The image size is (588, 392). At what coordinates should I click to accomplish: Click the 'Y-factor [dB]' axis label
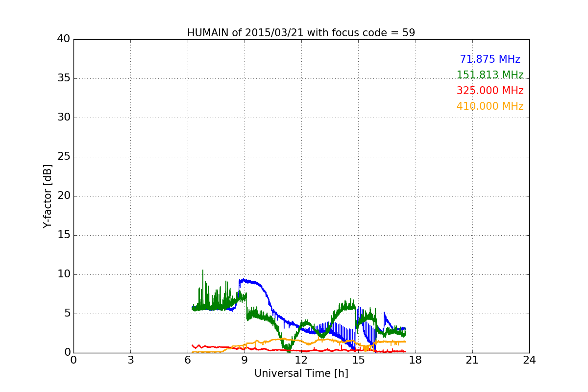click(x=48, y=196)
